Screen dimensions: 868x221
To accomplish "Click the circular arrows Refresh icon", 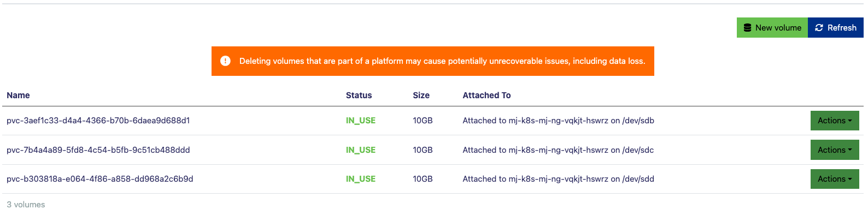I will coord(819,28).
